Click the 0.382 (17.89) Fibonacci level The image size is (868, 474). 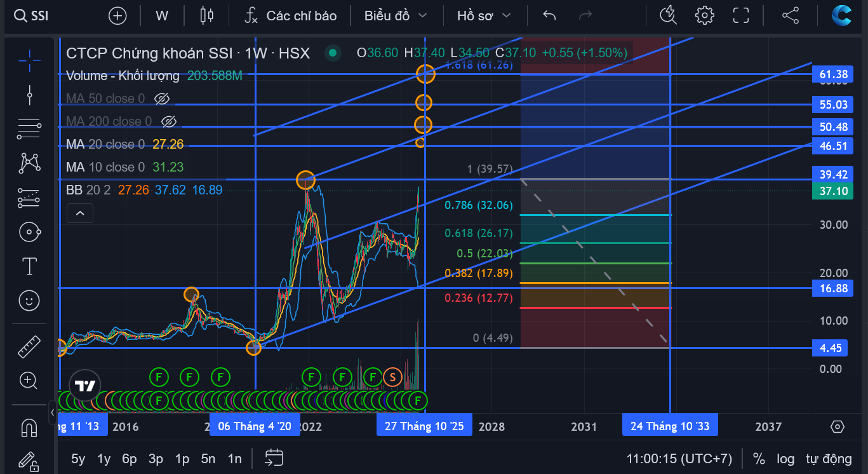click(478, 273)
